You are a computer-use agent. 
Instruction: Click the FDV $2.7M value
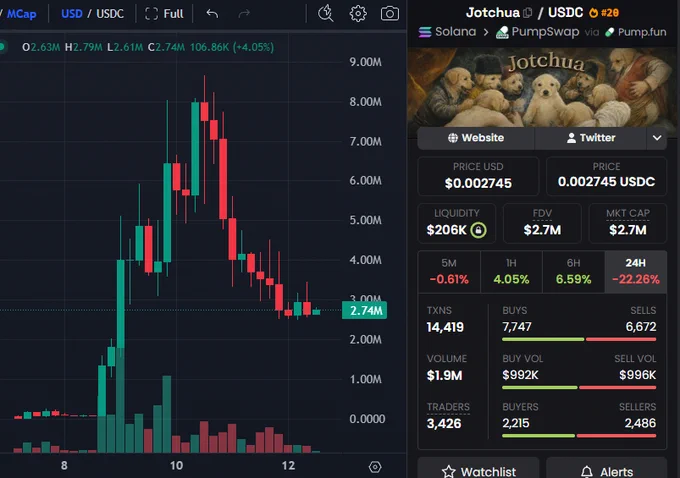542,230
